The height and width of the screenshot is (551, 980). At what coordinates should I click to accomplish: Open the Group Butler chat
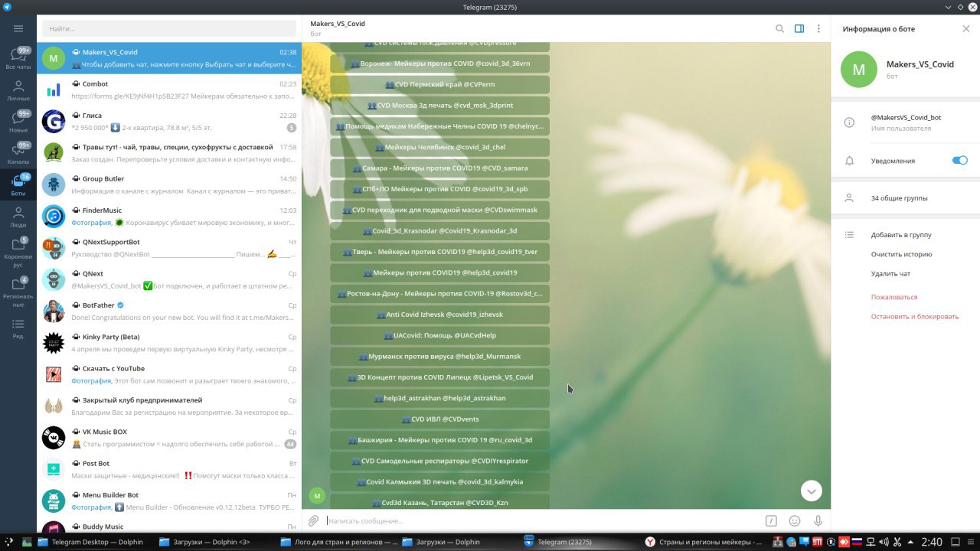click(x=169, y=184)
